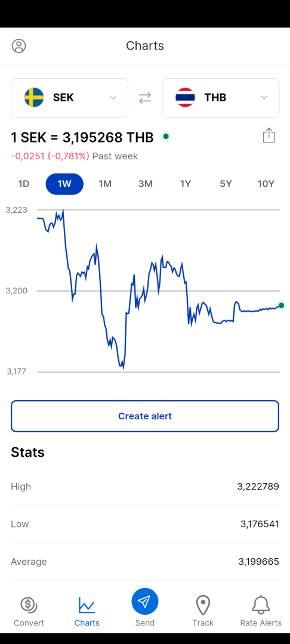The width and height of the screenshot is (290, 644).
Task: Tap the share chart icon
Action: click(x=269, y=135)
